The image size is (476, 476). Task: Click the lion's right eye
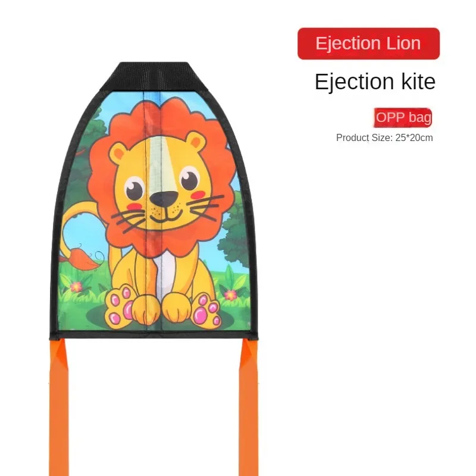click(x=190, y=179)
